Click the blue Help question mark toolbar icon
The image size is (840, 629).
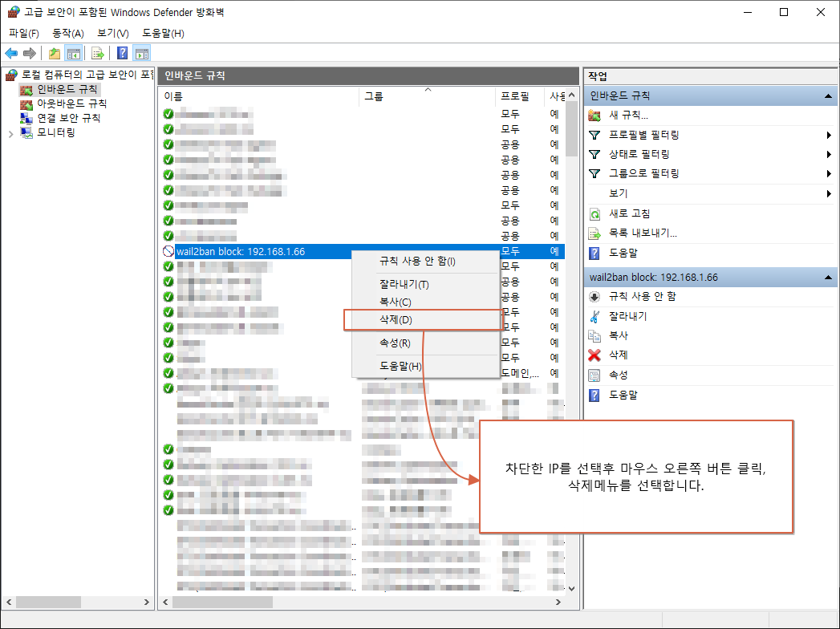click(123, 54)
